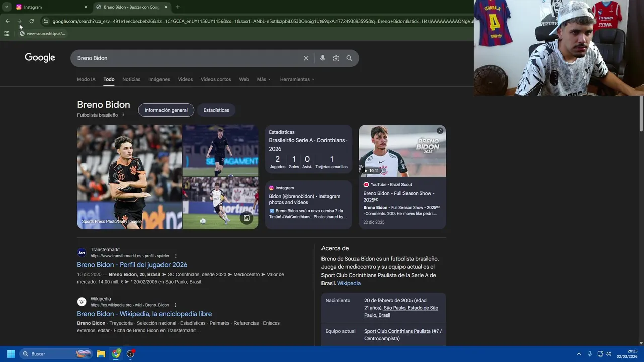Open volume control in system tray
644x362 pixels.
click(x=609, y=354)
